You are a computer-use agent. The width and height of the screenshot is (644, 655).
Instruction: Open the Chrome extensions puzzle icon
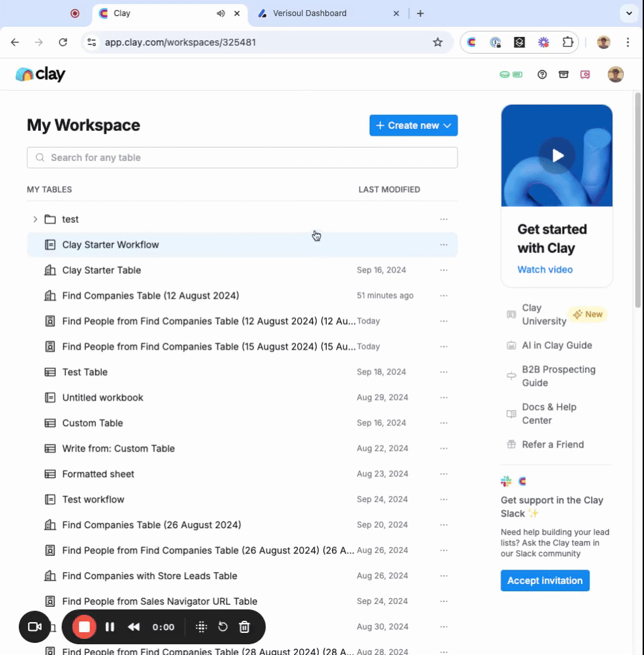(568, 42)
